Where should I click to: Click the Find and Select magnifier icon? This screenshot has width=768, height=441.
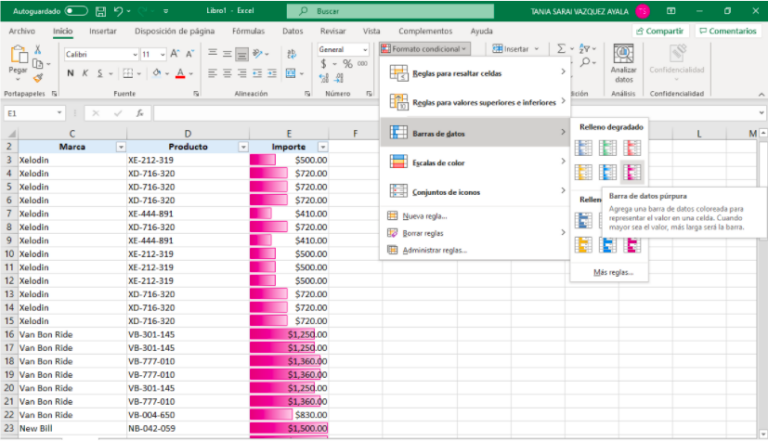[x=585, y=63]
